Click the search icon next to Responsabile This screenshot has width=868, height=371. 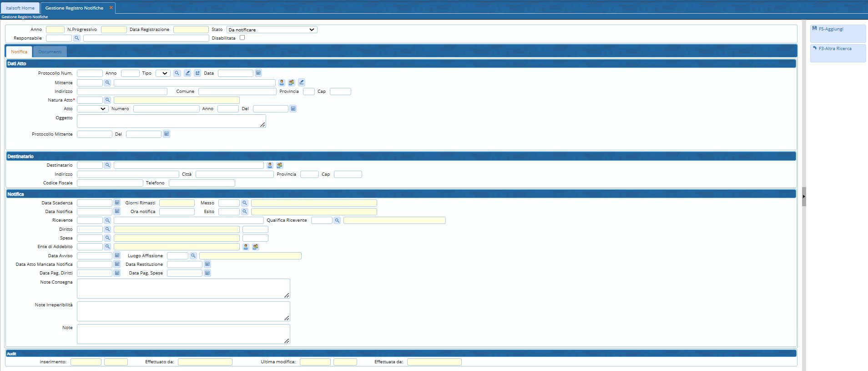77,38
